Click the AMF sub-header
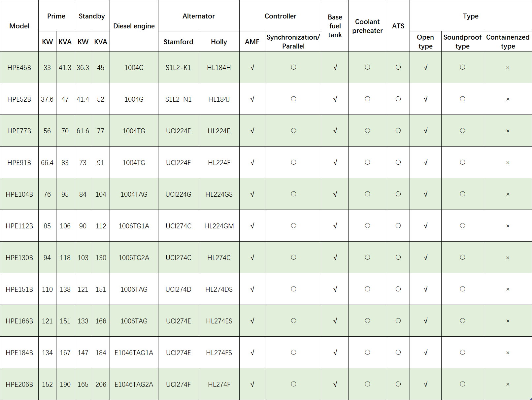 (x=252, y=42)
